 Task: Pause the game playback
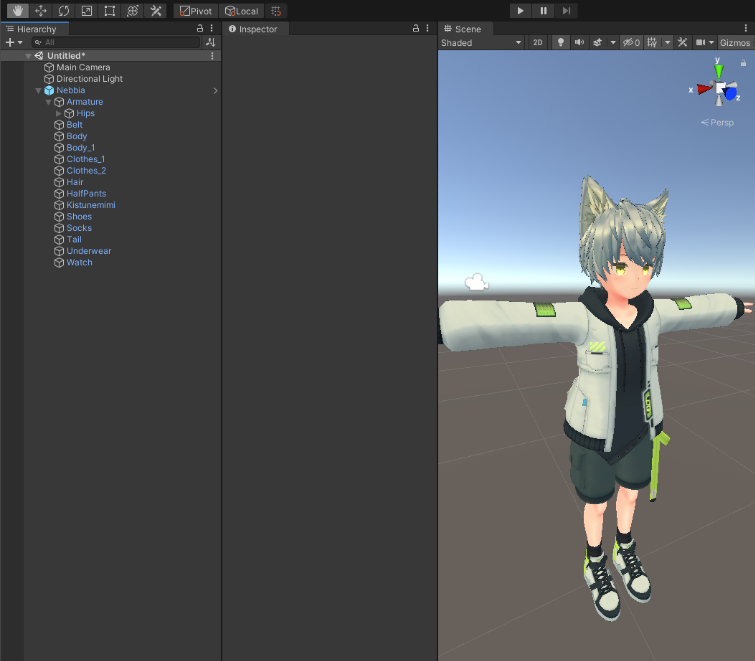click(544, 11)
